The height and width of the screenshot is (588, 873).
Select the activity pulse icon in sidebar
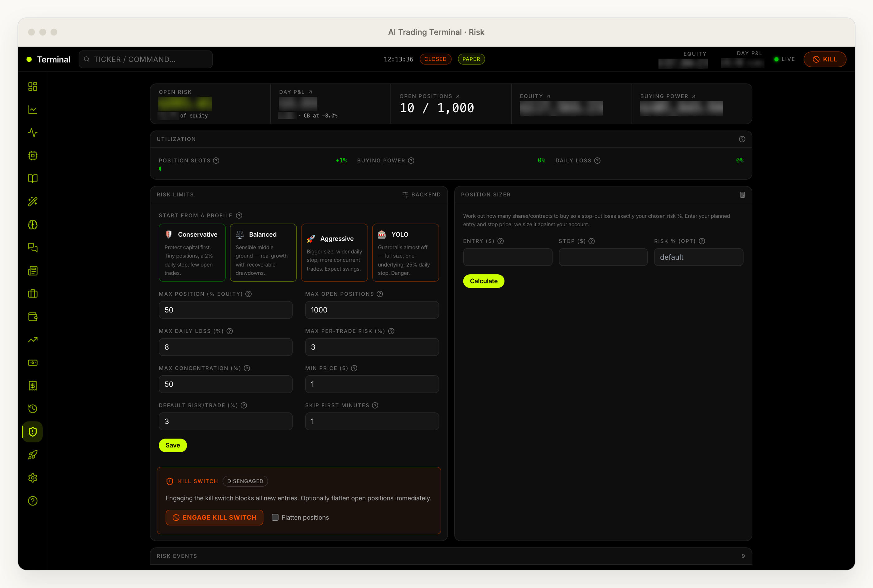(33, 133)
